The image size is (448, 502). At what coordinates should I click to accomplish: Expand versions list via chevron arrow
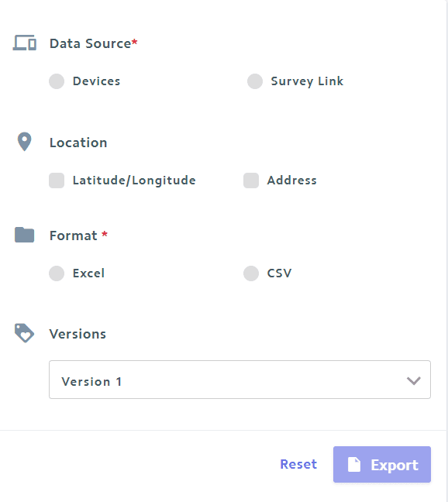pos(413,380)
